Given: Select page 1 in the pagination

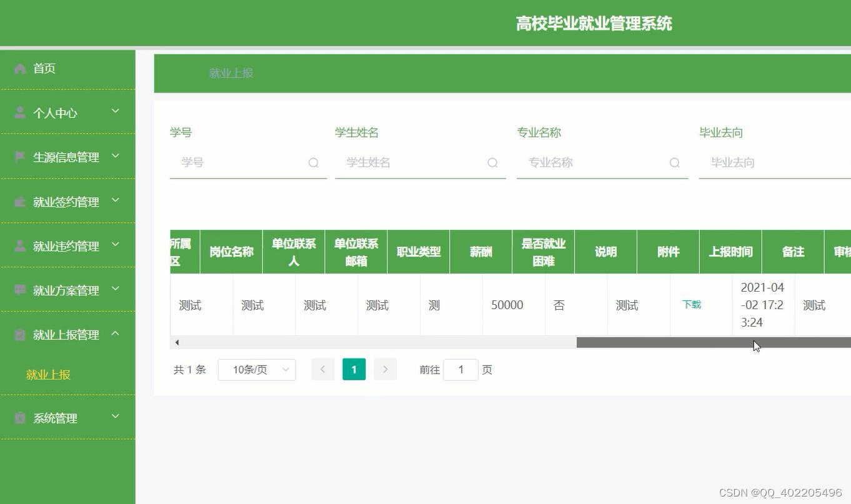Looking at the screenshot, I should (x=354, y=369).
